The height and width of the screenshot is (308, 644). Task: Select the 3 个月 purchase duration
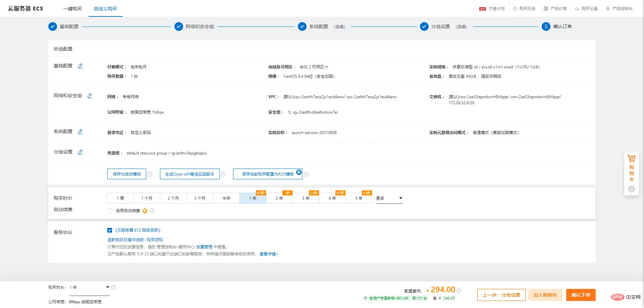click(200, 198)
